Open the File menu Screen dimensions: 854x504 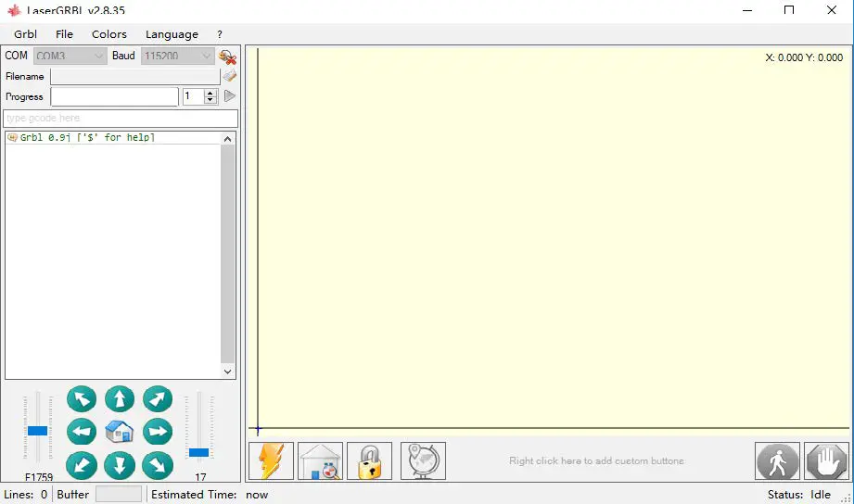(x=64, y=34)
